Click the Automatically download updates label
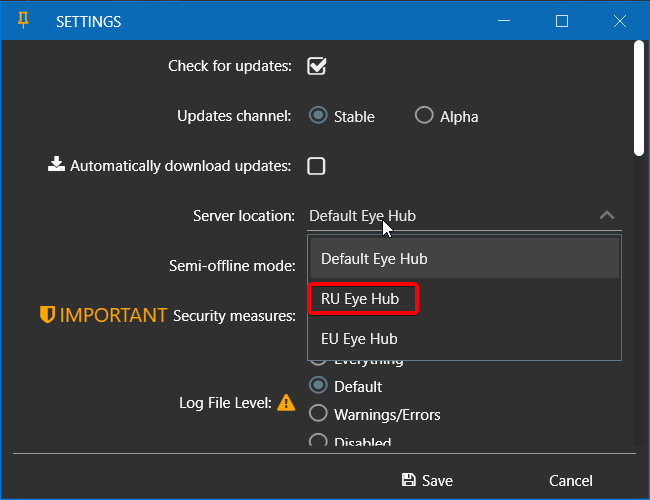 tap(180, 166)
